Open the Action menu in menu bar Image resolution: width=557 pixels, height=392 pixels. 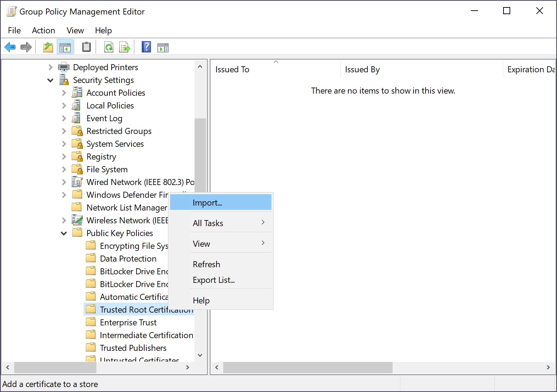click(x=43, y=30)
